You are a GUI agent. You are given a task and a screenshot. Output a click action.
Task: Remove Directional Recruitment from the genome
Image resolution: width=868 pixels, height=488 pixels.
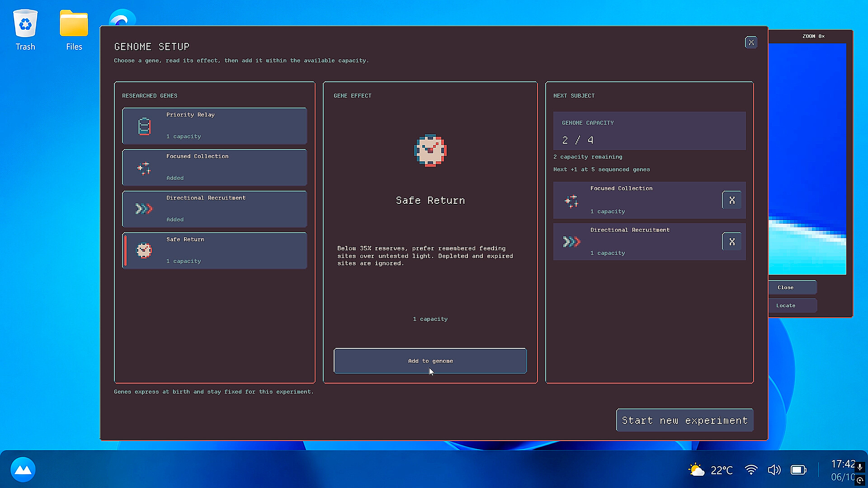[731, 242]
